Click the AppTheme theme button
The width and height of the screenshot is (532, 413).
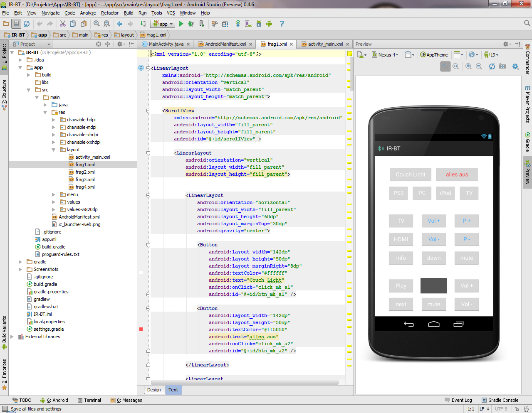(434, 55)
